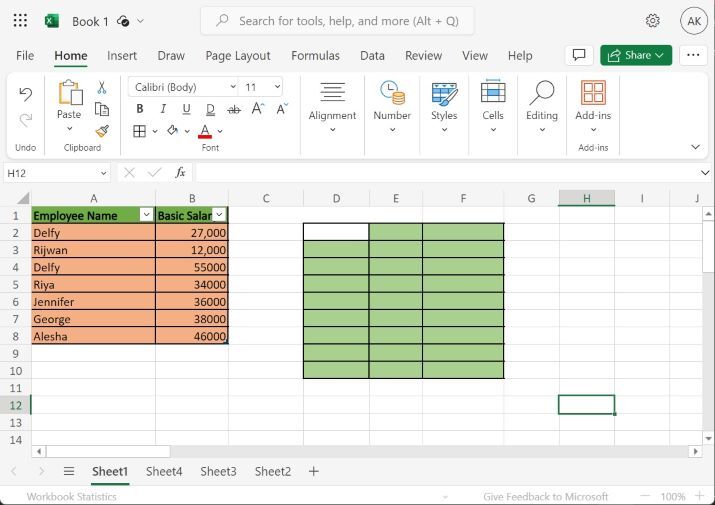This screenshot has width=715, height=505.
Task: Click the Double Underline icon
Action: pyautogui.click(x=210, y=109)
